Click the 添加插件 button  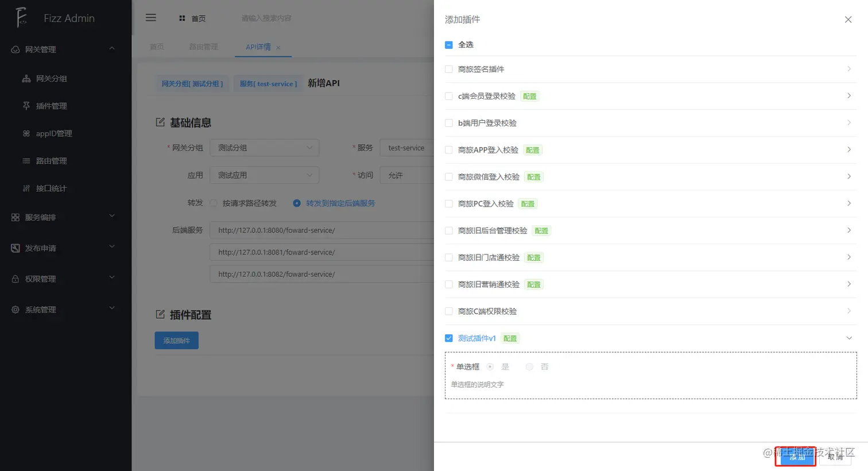[x=177, y=341]
